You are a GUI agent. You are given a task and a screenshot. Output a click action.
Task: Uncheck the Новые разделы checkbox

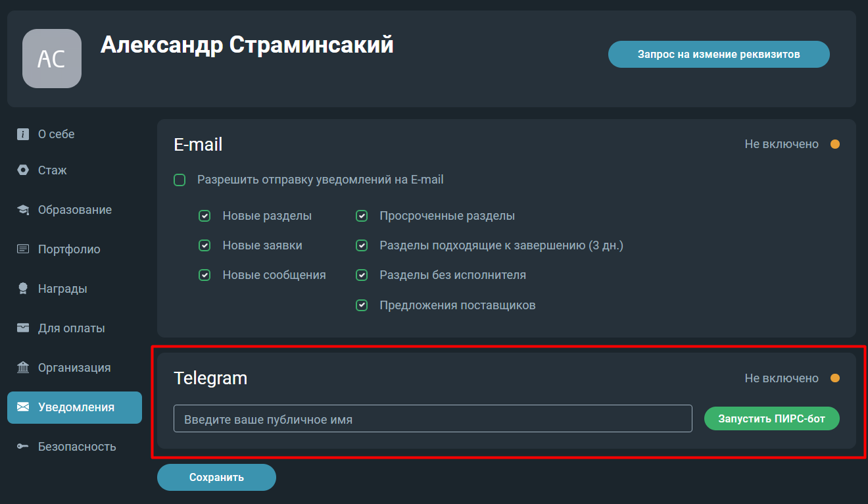coord(205,216)
